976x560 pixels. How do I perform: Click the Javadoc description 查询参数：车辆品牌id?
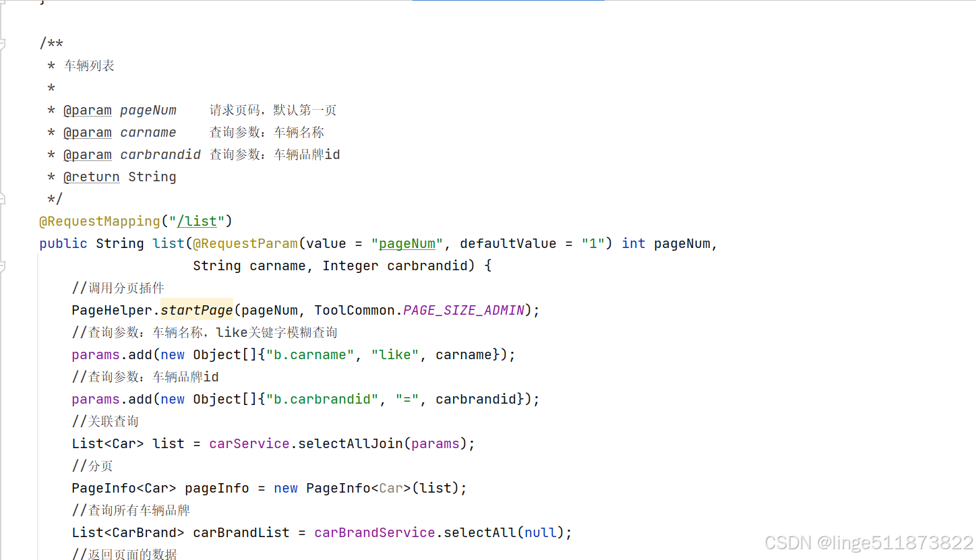tap(275, 155)
